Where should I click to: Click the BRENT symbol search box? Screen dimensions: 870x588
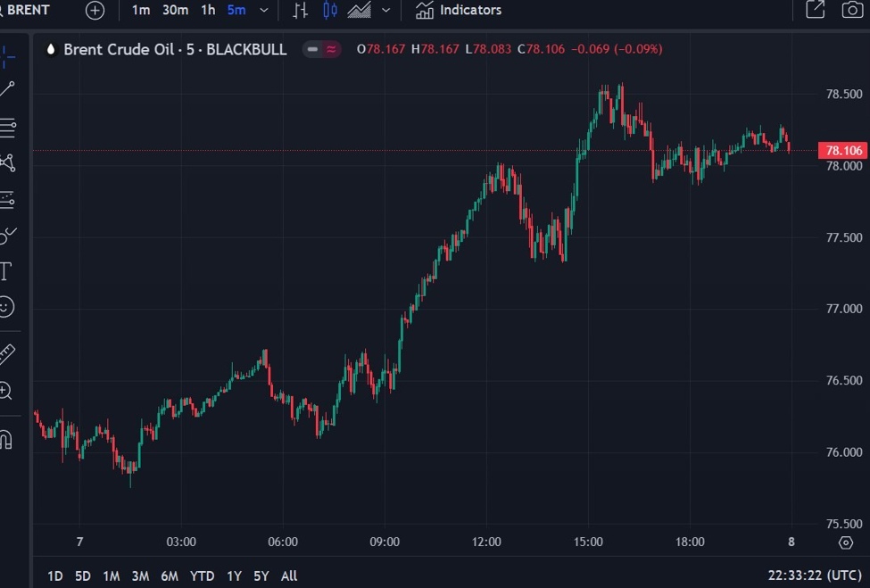click(27, 11)
